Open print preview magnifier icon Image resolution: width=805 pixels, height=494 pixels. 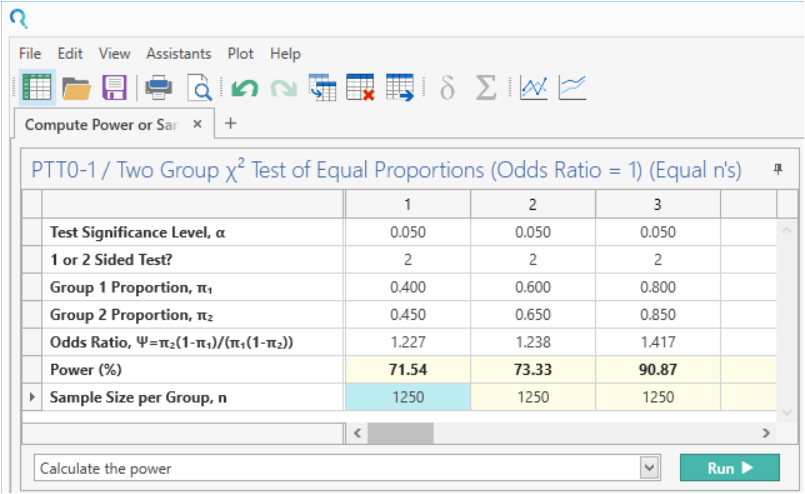tap(201, 89)
